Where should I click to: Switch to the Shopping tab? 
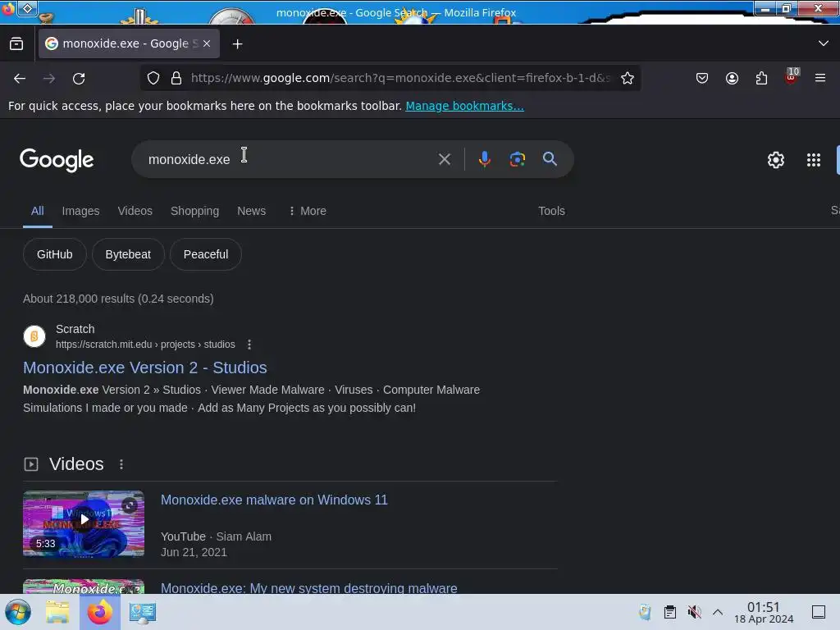click(x=194, y=211)
